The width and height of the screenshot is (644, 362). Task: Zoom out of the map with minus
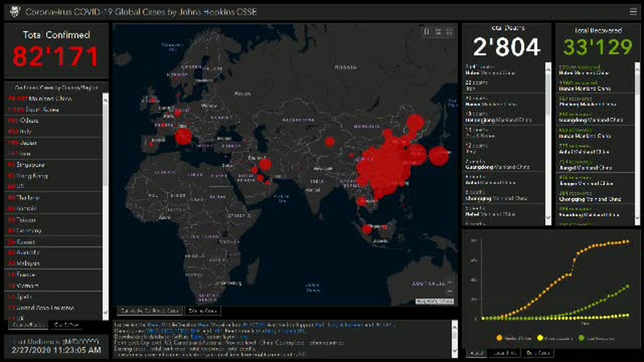(x=450, y=291)
